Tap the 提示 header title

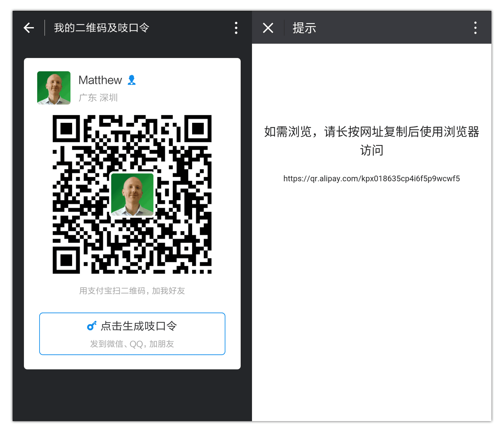[304, 28]
